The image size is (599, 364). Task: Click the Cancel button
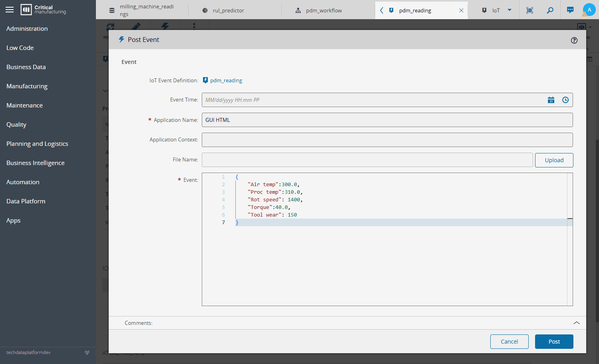click(509, 342)
